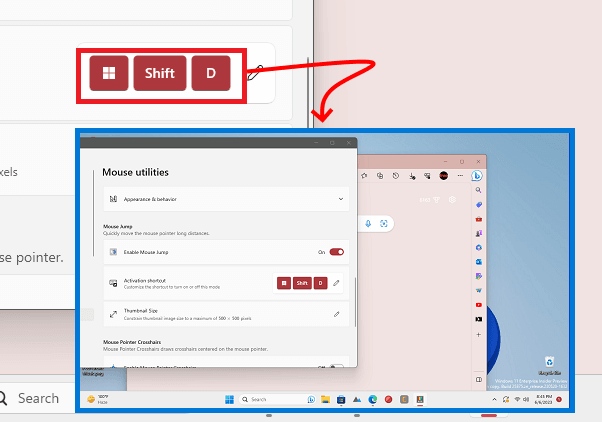Click the 'Thumbnail Size' label text

(x=141, y=311)
